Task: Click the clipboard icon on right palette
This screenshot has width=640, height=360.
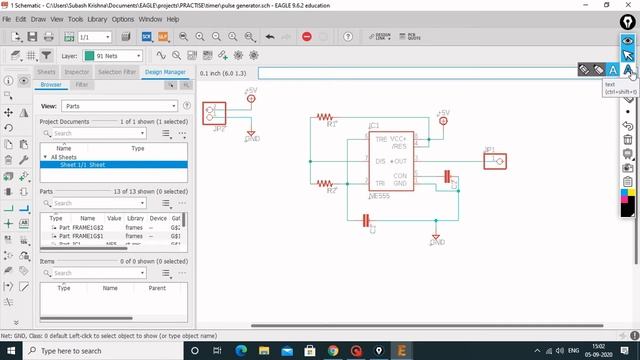Action: pos(628,182)
